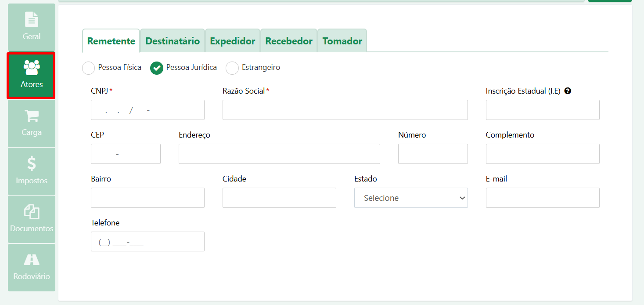Click the Inscrição Estadual help icon
The width and height of the screenshot is (644, 305).
tap(568, 91)
